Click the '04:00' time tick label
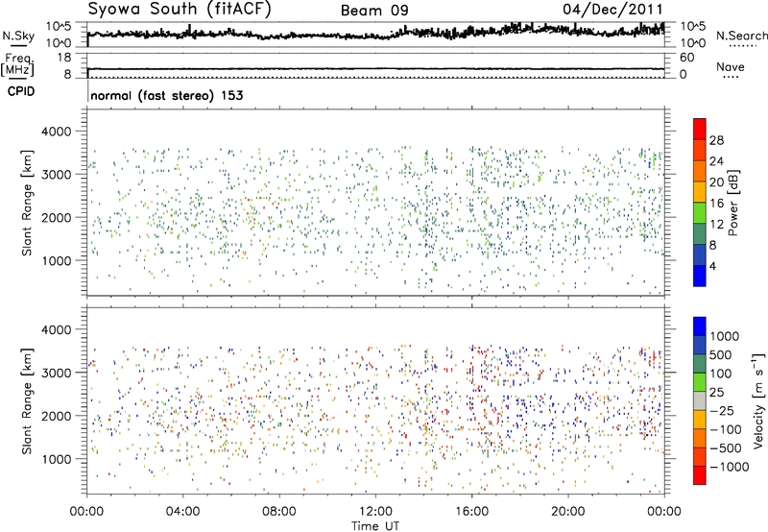Image resolution: width=768 pixels, height=532 pixels. (182, 512)
